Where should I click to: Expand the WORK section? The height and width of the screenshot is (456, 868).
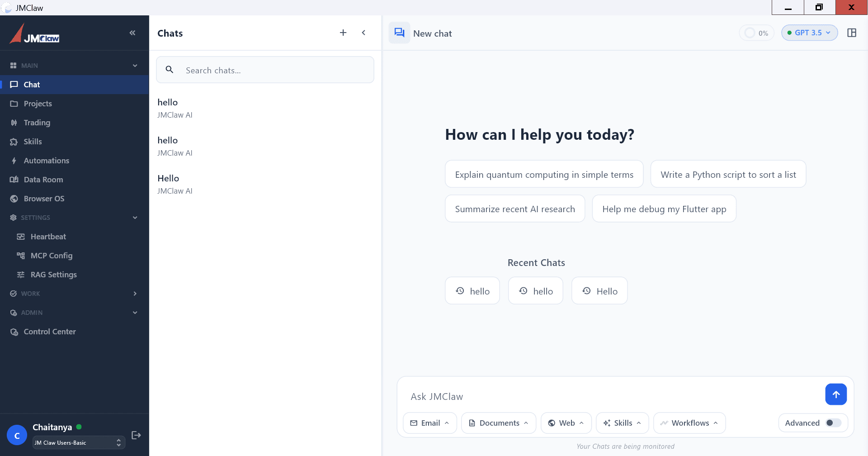point(135,294)
